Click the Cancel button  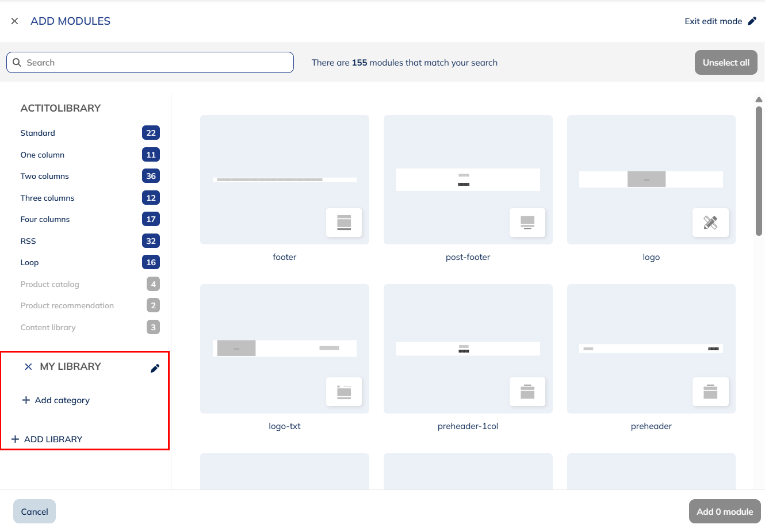pos(35,511)
